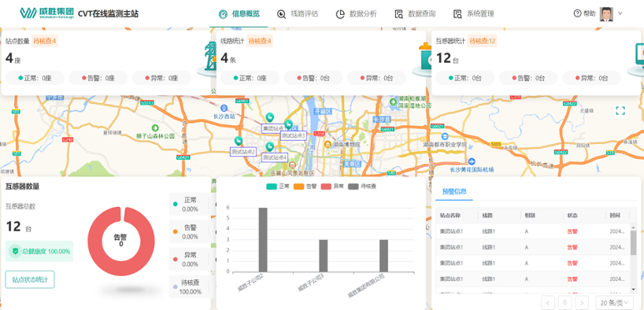Click the 湖南博物院 museum icon
This screenshot has height=310, width=644.
tap(328, 144)
